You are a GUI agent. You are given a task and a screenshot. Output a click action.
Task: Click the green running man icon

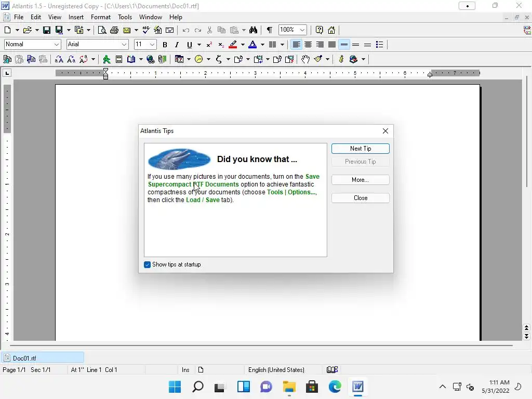pos(107,59)
